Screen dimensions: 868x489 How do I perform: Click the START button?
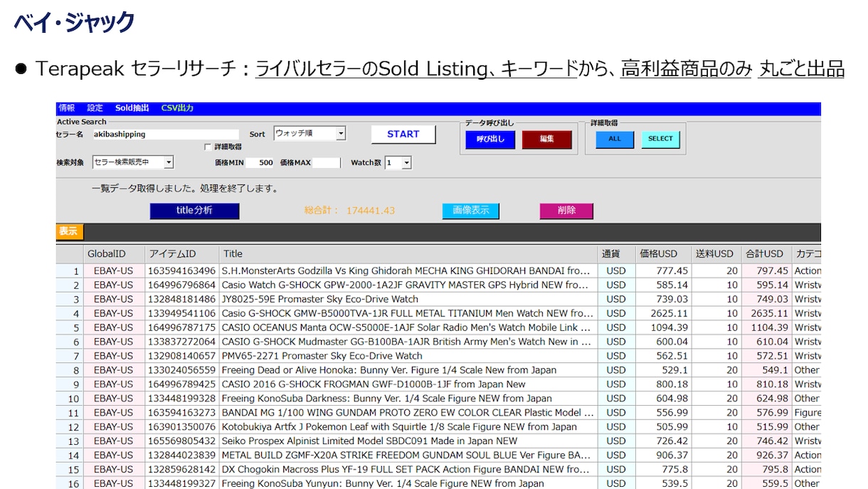click(x=403, y=134)
